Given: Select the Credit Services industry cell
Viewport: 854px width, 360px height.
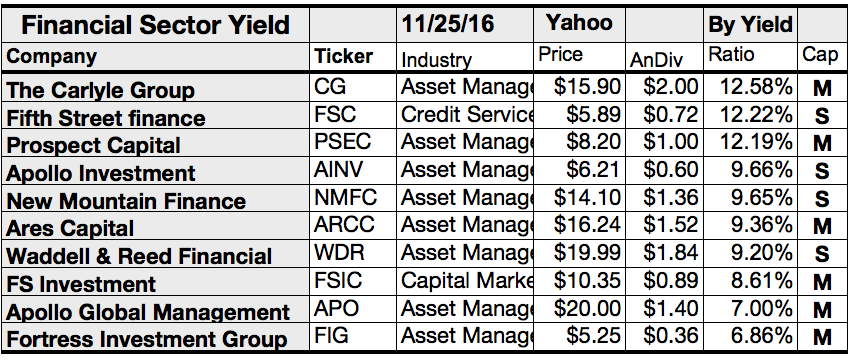Looking at the screenshot, I should pos(465,114).
